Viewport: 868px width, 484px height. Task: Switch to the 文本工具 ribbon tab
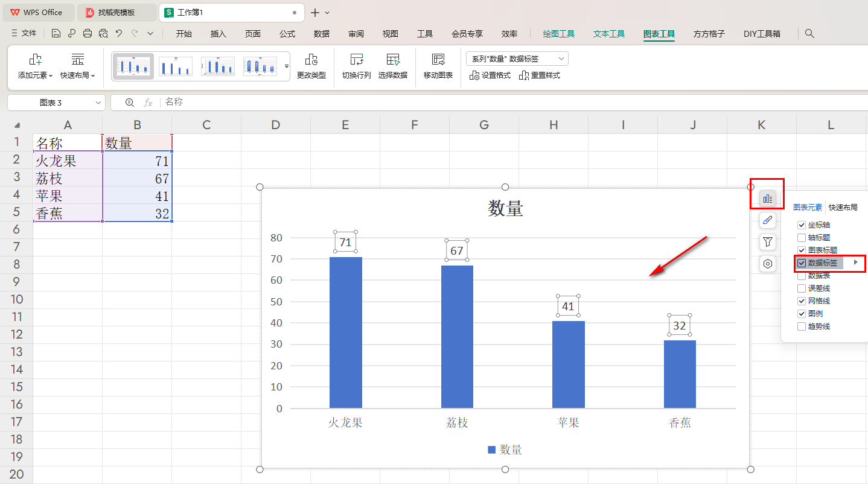(609, 34)
